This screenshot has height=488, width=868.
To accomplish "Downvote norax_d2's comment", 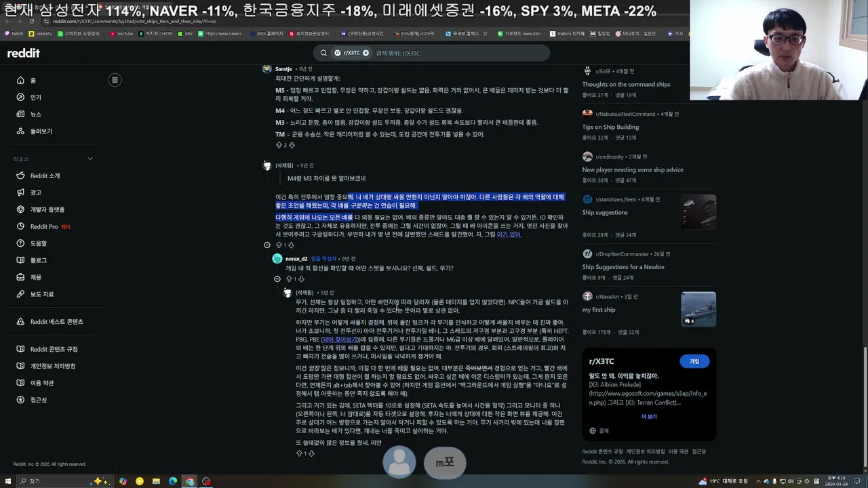I will tap(302, 279).
